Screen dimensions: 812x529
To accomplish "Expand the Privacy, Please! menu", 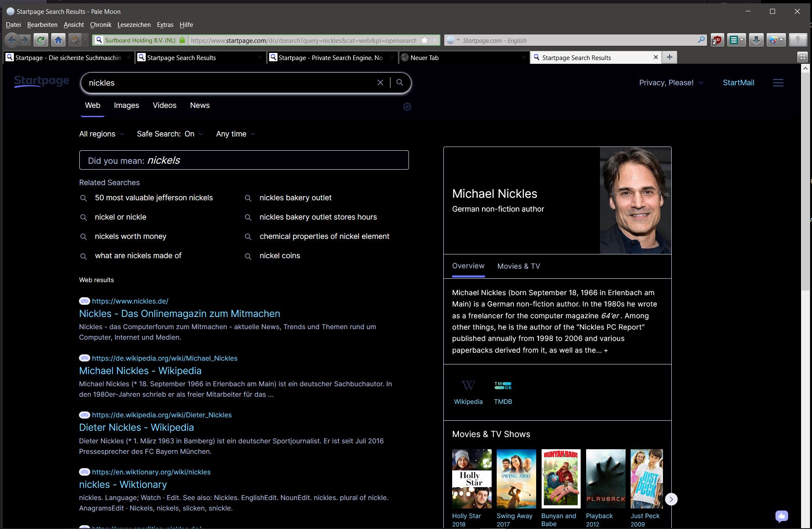I will pos(671,83).
